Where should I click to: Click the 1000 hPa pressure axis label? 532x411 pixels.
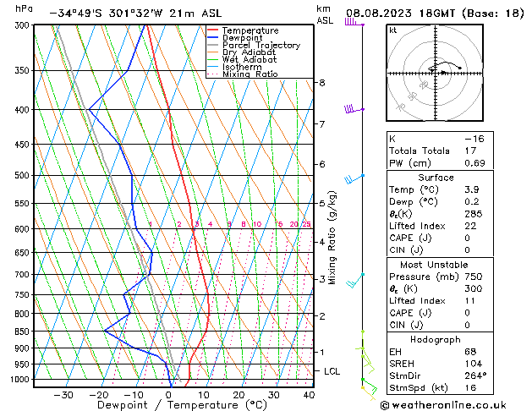(22, 379)
